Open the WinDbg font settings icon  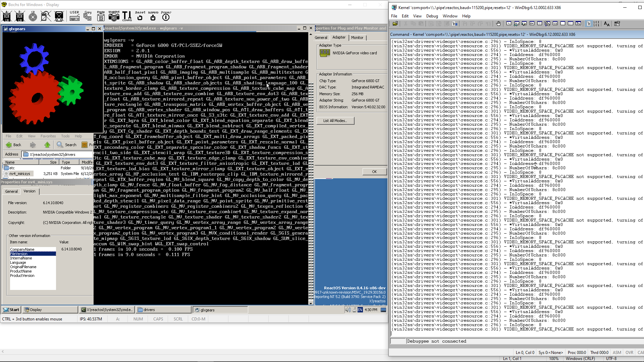pyautogui.click(x=606, y=23)
